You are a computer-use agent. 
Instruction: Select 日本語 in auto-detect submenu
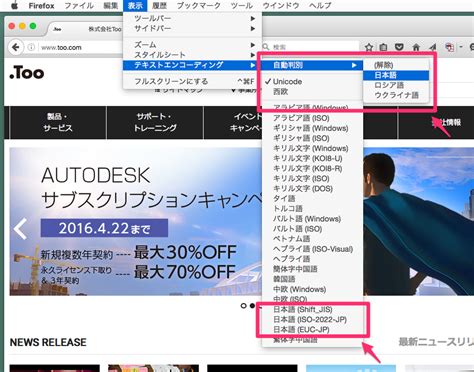396,75
